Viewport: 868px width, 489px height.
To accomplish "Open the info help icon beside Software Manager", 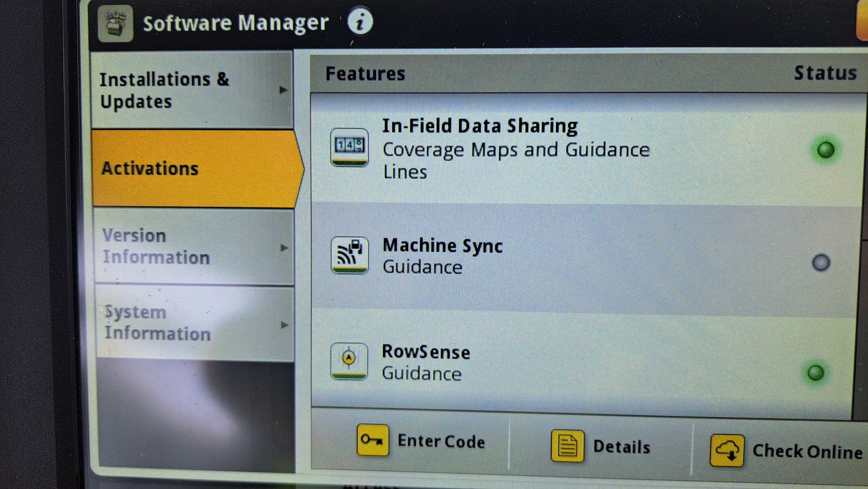I will (360, 21).
